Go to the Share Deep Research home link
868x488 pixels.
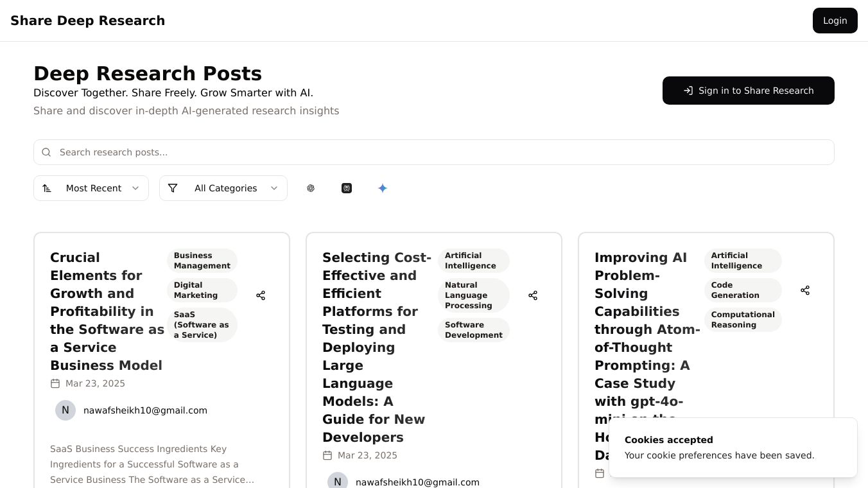click(x=88, y=21)
